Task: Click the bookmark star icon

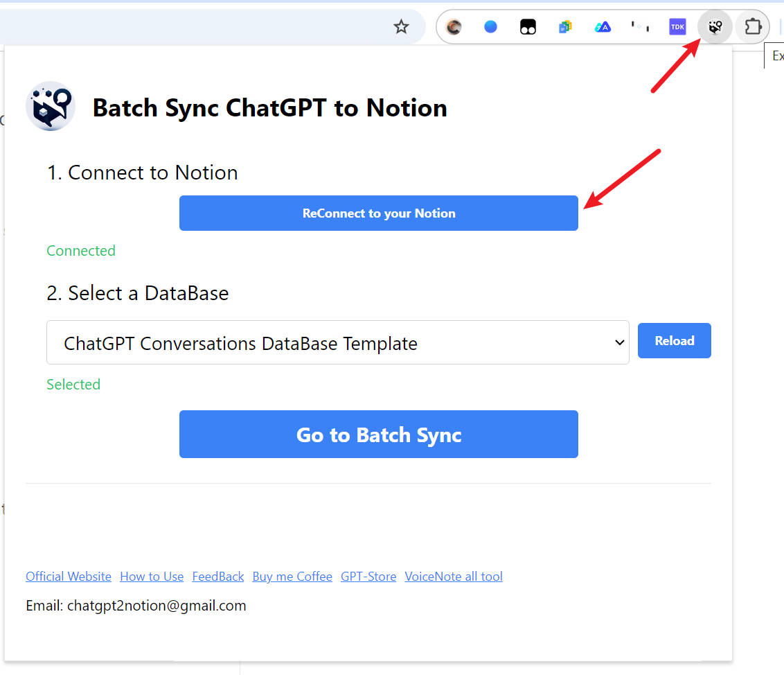Action: [401, 27]
